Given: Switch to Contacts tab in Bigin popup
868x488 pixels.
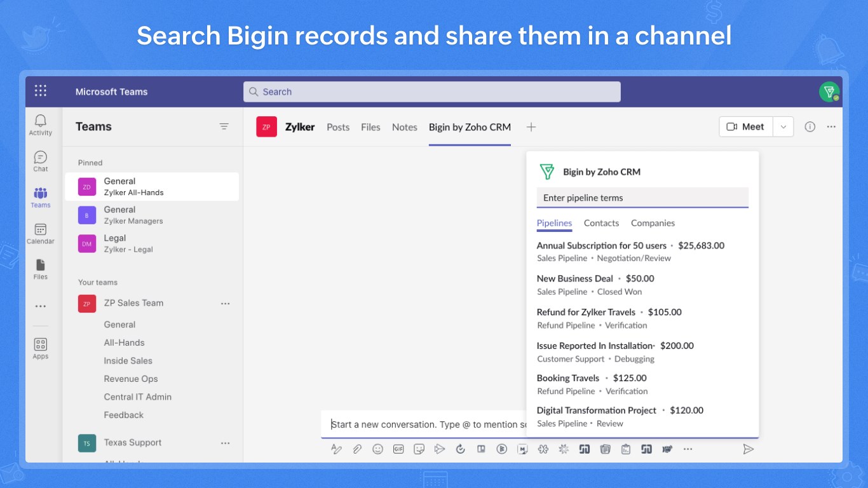Looking at the screenshot, I should point(601,223).
